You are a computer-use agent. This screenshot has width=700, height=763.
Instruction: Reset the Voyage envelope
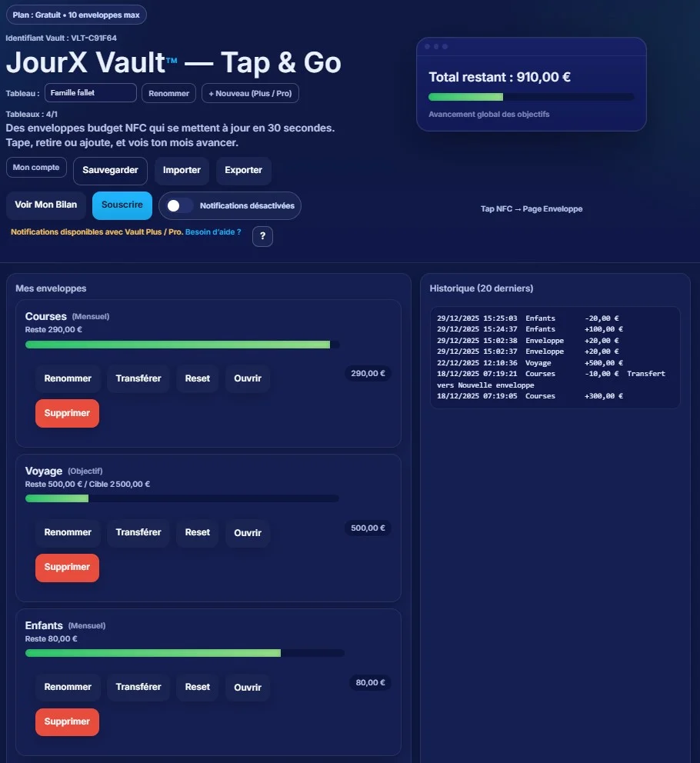coord(197,533)
